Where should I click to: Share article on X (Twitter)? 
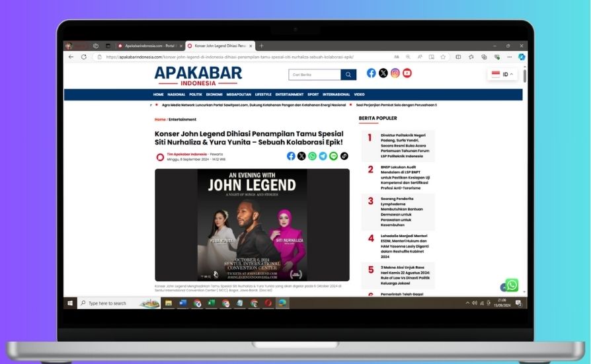pos(301,156)
